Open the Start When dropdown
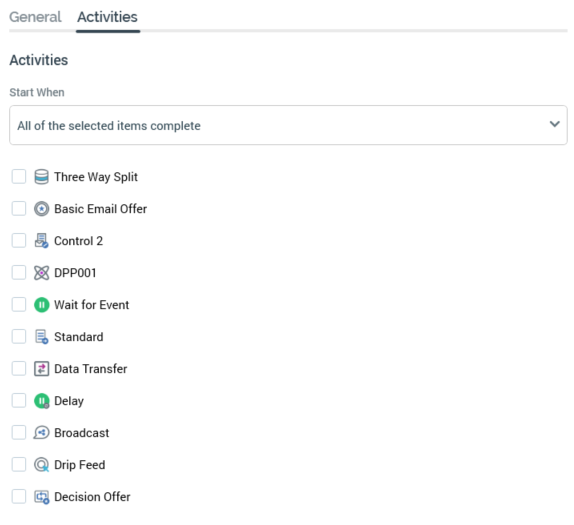The height and width of the screenshot is (525, 574). 288,125
